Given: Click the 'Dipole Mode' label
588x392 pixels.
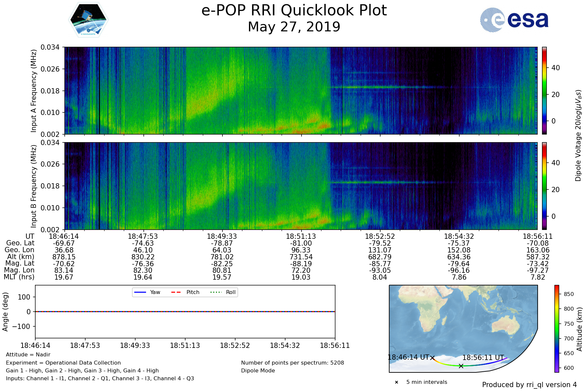Looking at the screenshot, I should (258, 370).
